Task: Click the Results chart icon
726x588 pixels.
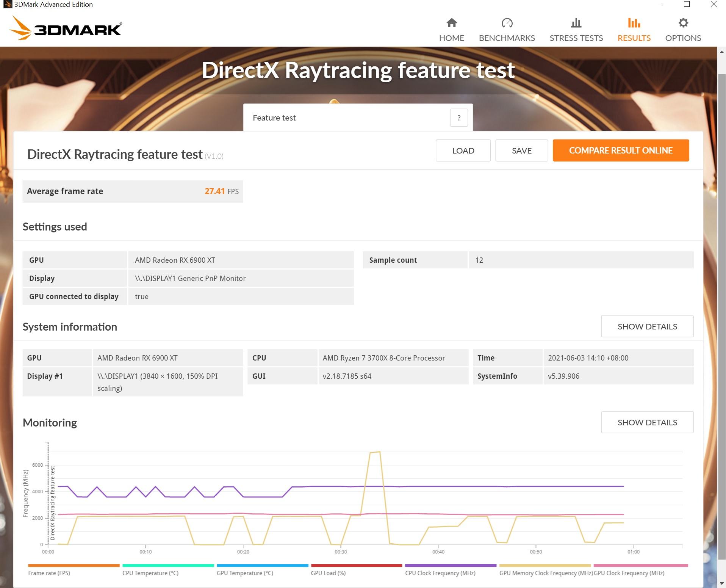Action: 634,23
